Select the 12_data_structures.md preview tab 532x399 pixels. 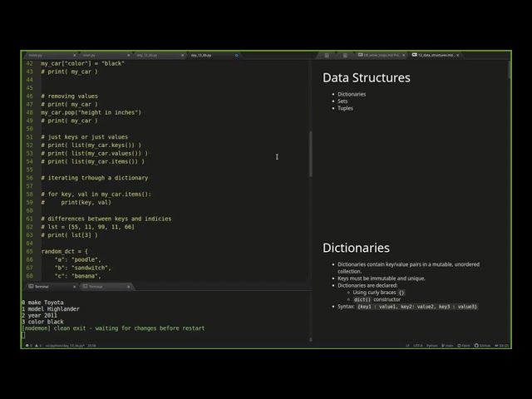436,55
